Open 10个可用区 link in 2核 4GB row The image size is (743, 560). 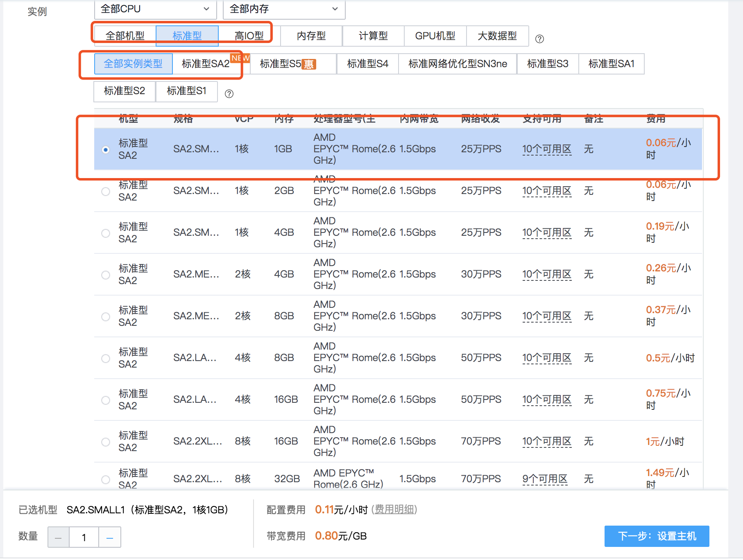(x=547, y=274)
